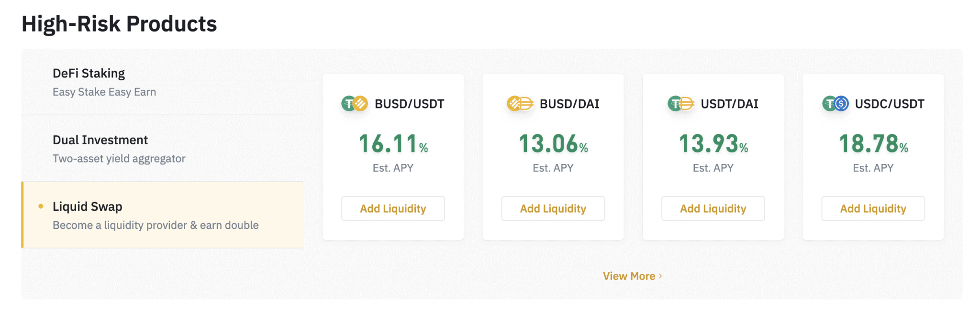The image size is (980, 312).
Task: Open the View More link
Action: 633,276
